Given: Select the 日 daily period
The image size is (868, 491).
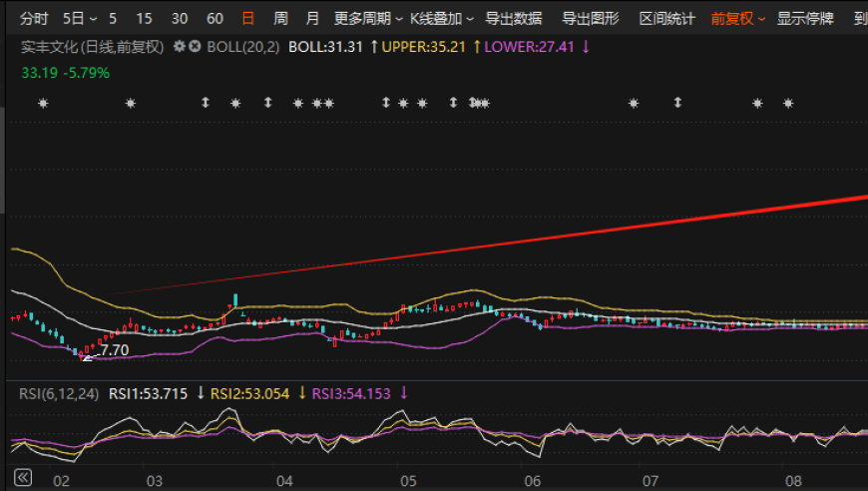Looking at the screenshot, I should [248, 18].
